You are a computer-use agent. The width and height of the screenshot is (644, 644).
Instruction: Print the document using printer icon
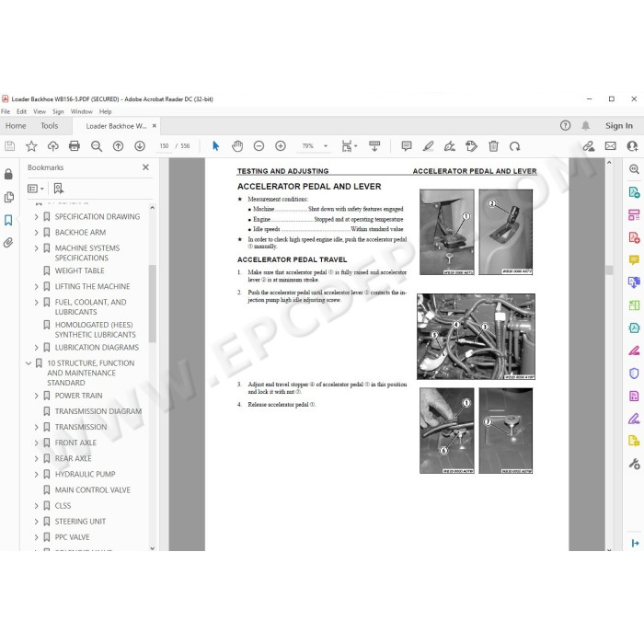pos(75,145)
